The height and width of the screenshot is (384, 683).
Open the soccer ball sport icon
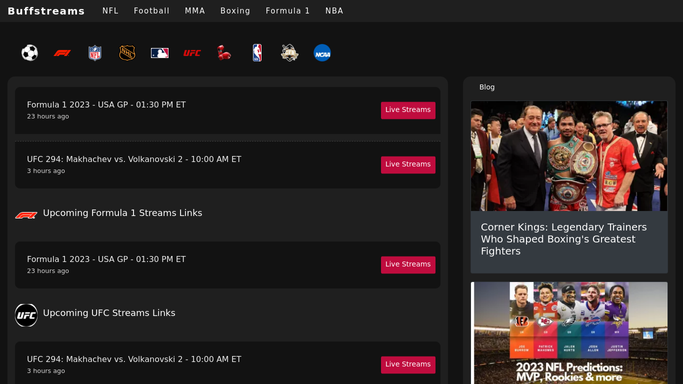pos(30,53)
